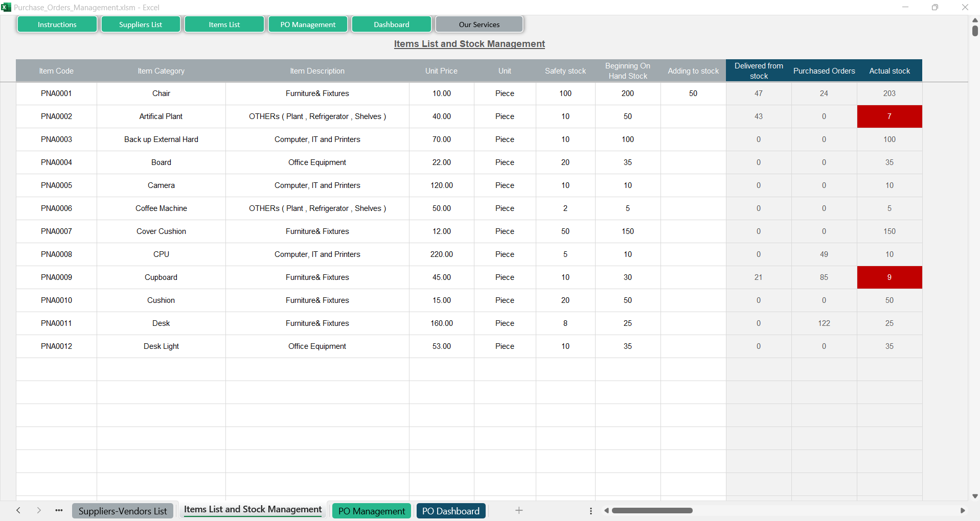Open the hidden sheets ellipsis menu
980x521 pixels.
click(x=59, y=510)
